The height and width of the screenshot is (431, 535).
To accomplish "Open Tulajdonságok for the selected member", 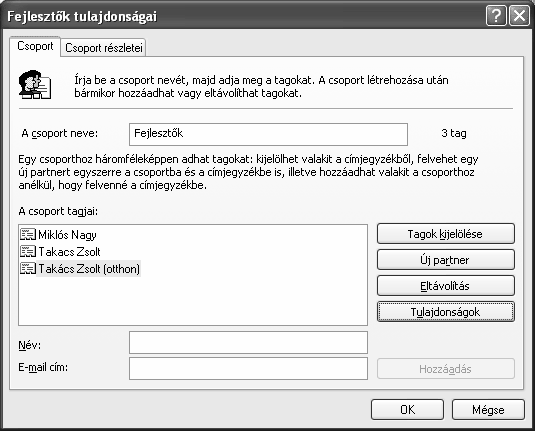I will coord(446,312).
